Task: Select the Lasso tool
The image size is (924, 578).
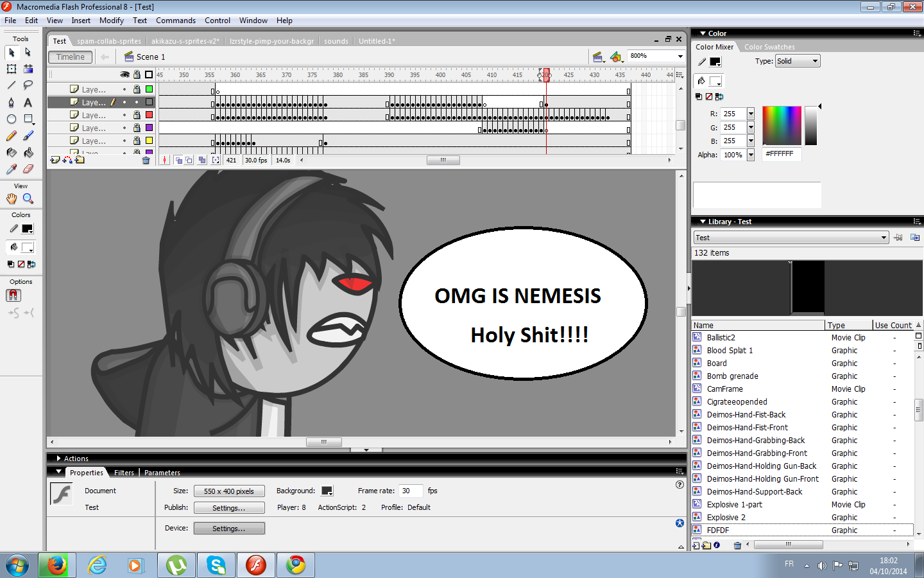Action: click(28, 85)
